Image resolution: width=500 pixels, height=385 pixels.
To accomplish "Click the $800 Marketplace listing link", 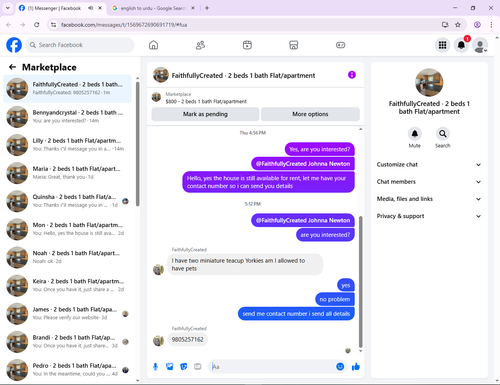I will tap(206, 101).
